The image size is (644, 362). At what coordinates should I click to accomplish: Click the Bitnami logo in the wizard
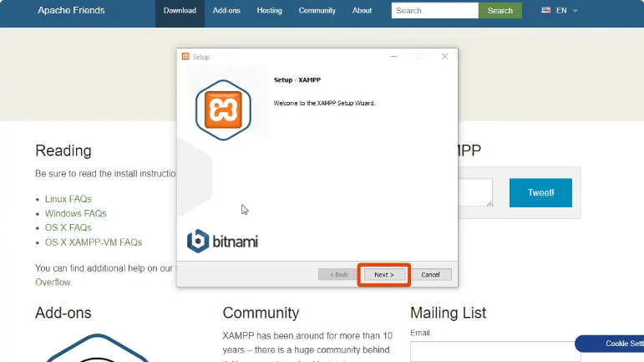tap(222, 241)
